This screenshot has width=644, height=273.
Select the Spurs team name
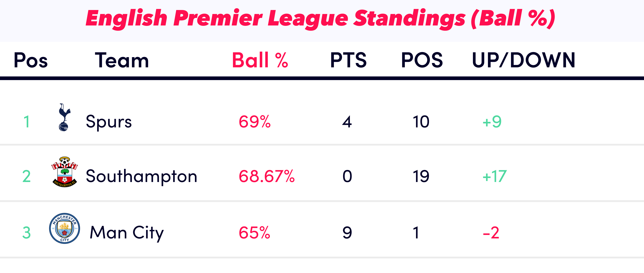109,122
